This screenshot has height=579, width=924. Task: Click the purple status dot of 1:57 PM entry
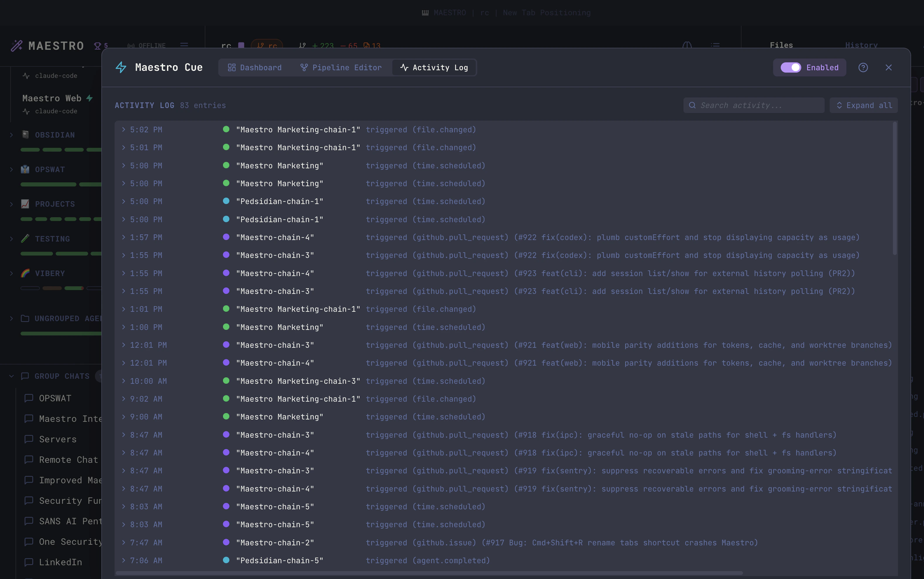point(226,237)
